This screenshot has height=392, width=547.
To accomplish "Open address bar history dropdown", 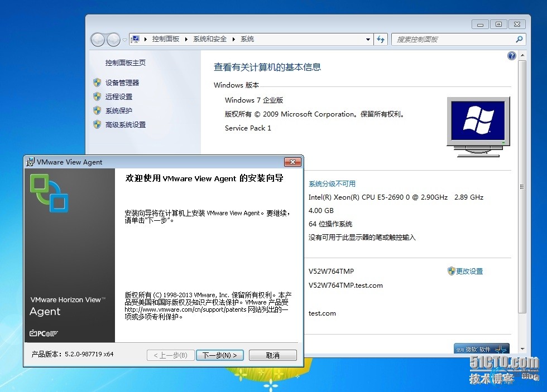I will [368, 40].
